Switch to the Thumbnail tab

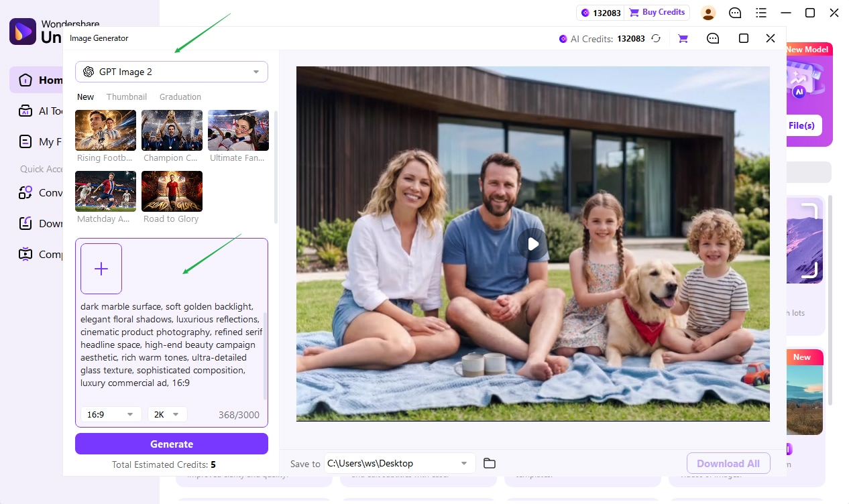[x=127, y=97]
